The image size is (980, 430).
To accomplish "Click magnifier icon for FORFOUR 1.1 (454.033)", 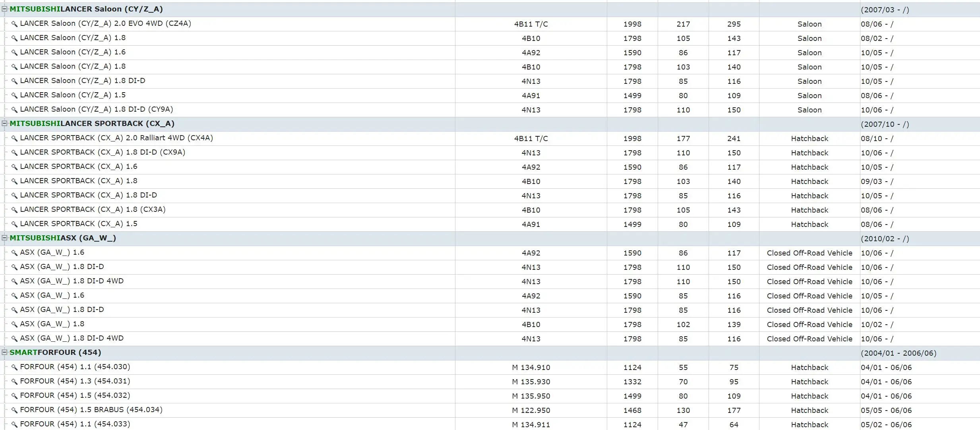I will coord(14,424).
